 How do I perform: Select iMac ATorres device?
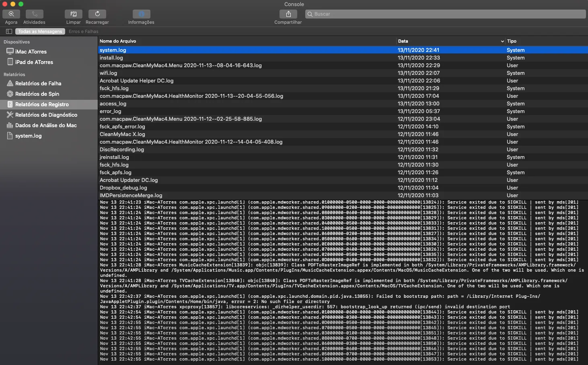[x=31, y=52]
